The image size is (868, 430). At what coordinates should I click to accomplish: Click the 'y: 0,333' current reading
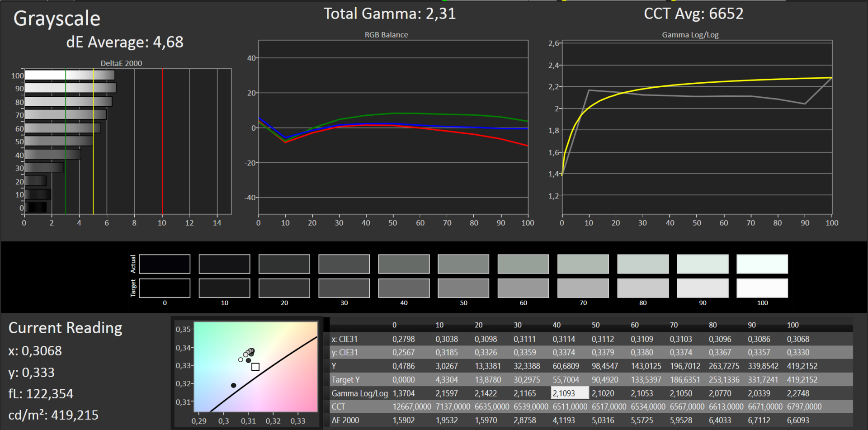(32, 372)
